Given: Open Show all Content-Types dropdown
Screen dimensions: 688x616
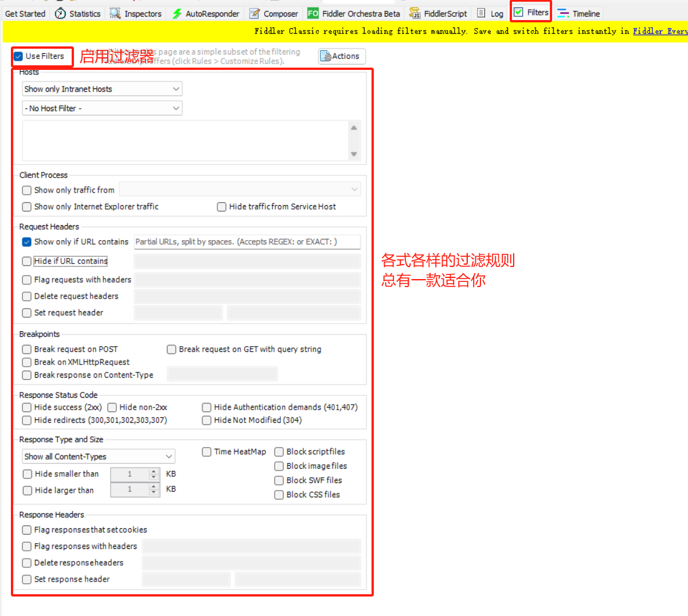Looking at the screenshot, I should click(x=99, y=457).
